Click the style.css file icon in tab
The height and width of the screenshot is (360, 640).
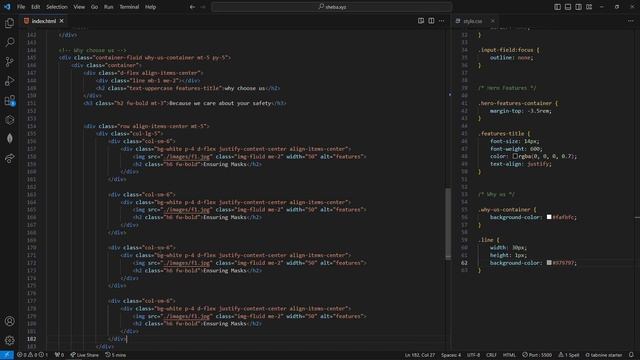point(458,21)
